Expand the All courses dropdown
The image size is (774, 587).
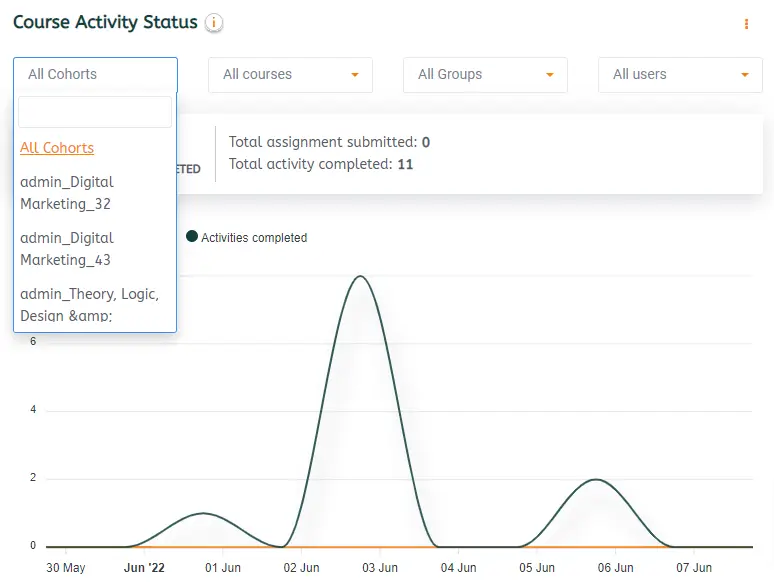click(x=290, y=74)
